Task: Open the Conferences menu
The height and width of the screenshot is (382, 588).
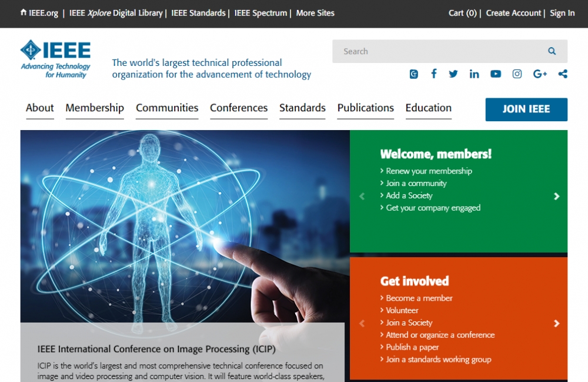Action: tap(239, 108)
